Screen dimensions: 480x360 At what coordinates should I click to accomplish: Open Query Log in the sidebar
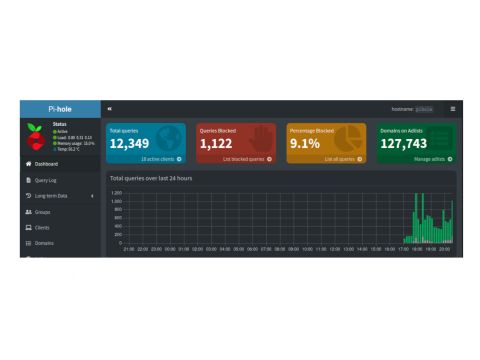(x=60, y=180)
